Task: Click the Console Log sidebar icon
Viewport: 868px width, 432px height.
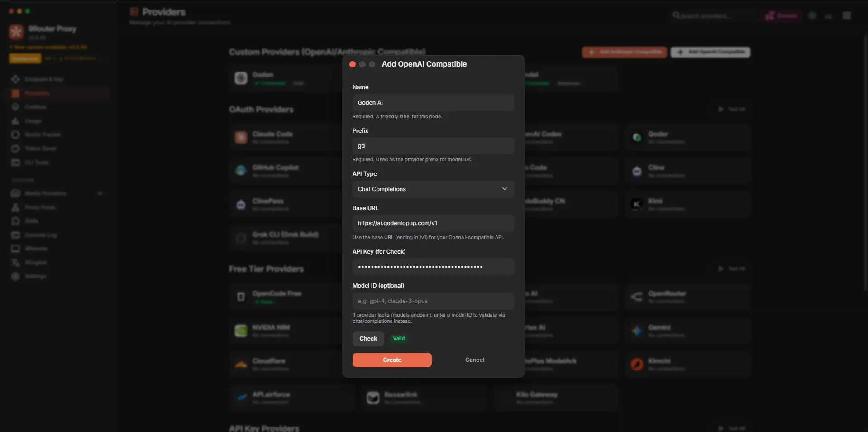Action: [x=15, y=235]
